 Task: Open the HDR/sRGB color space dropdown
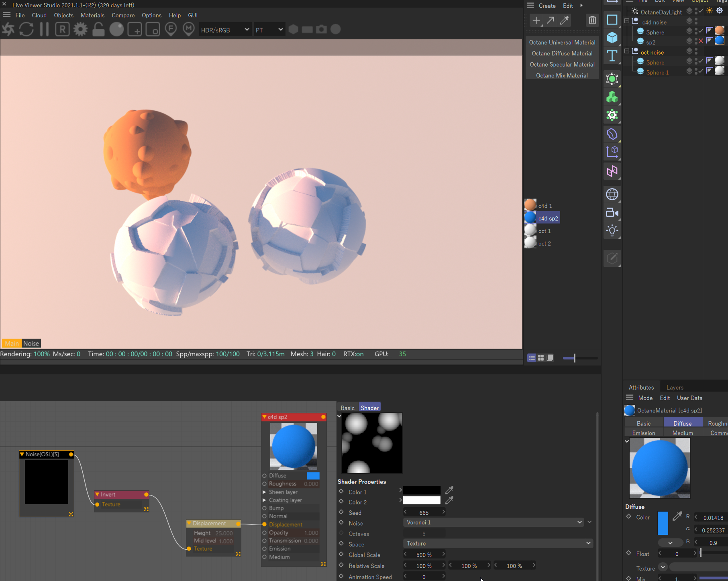click(x=225, y=30)
